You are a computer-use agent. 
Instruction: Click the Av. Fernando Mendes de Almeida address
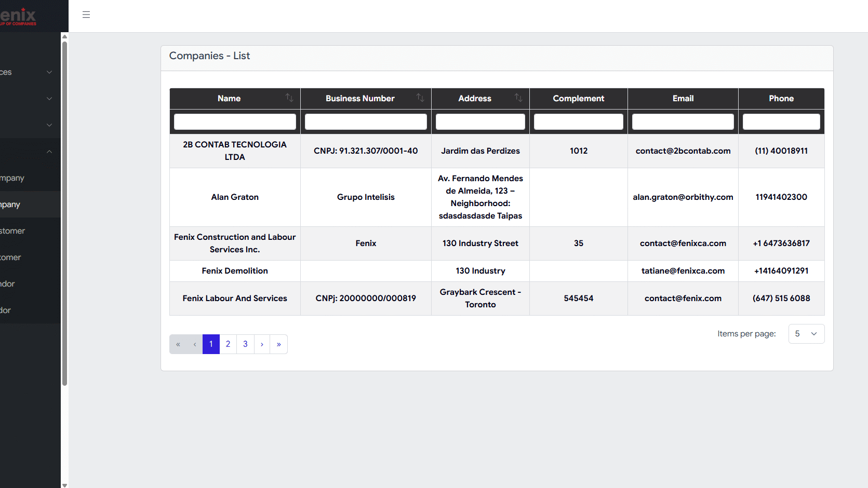pos(480,197)
